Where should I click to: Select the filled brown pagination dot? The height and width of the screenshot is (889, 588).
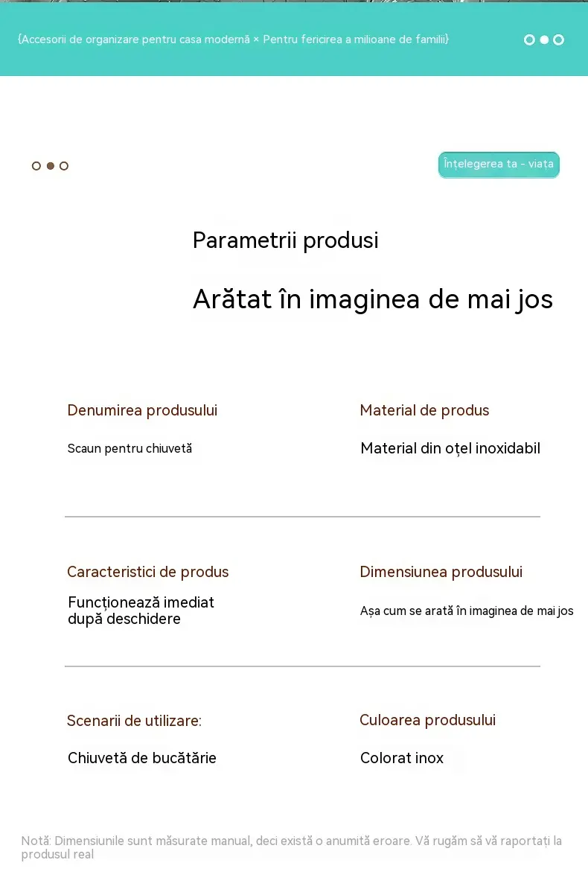51,166
